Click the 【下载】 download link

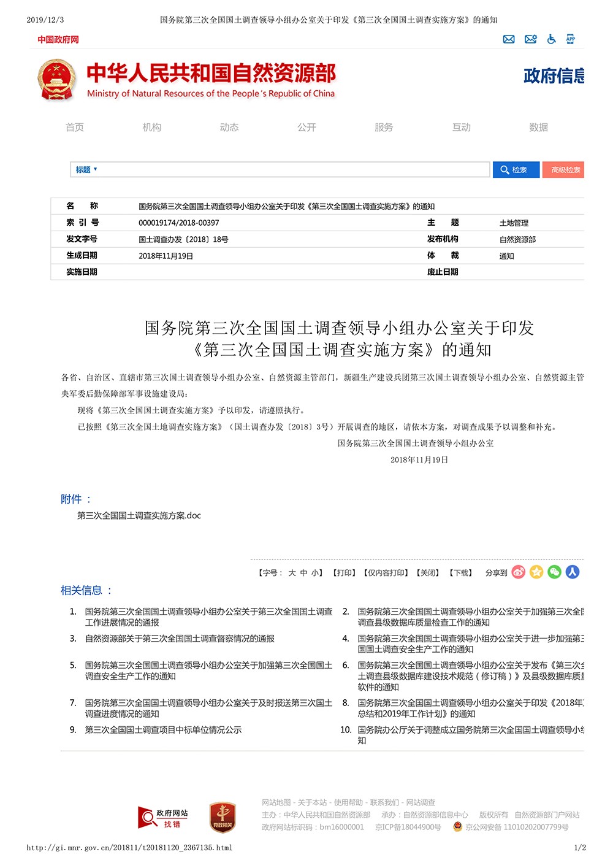[461, 573]
